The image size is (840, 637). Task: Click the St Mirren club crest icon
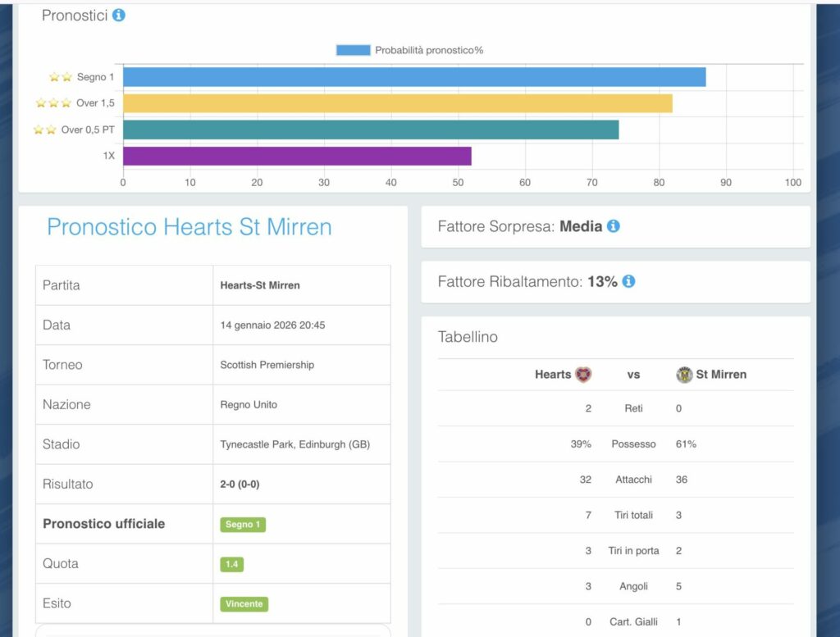pos(684,375)
